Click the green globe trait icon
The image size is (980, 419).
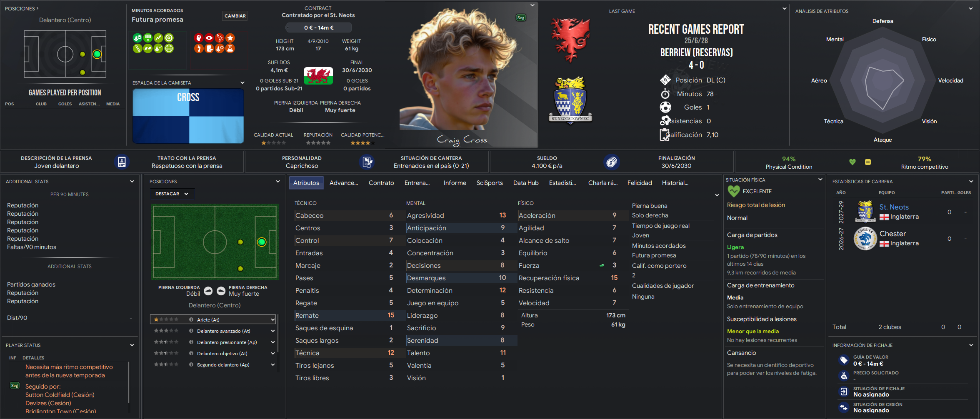point(169,48)
